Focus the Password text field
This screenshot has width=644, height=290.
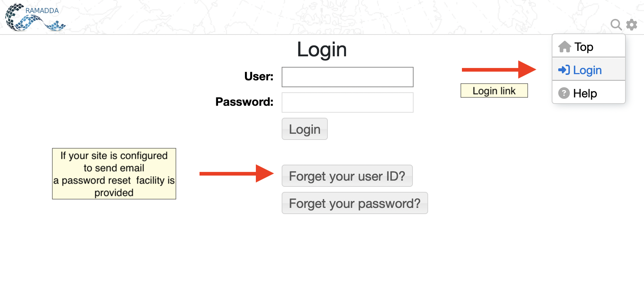click(347, 102)
